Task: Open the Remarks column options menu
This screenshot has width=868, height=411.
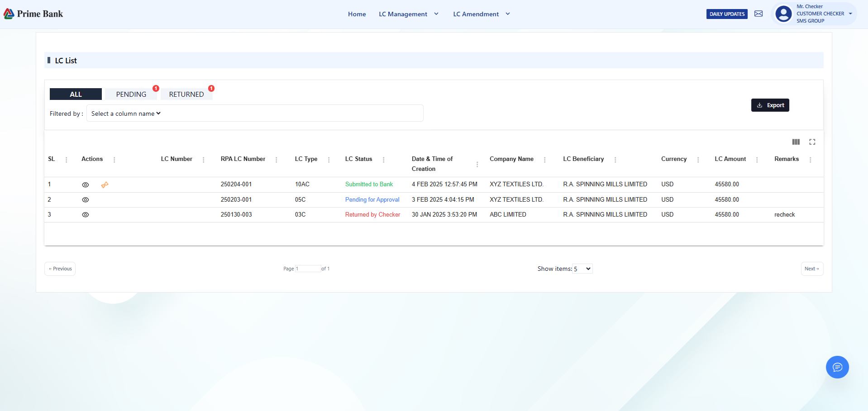Action: [x=810, y=160]
